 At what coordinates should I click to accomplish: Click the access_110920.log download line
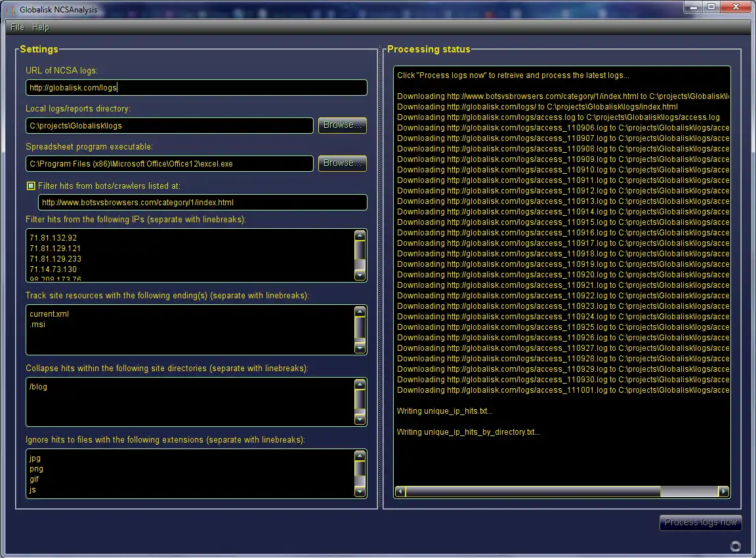tap(563, 275)
